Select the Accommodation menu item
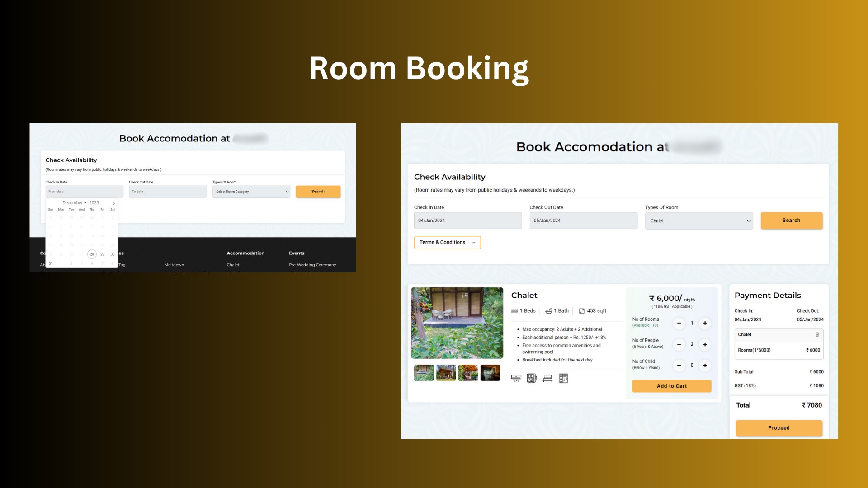 click(245, 253)
